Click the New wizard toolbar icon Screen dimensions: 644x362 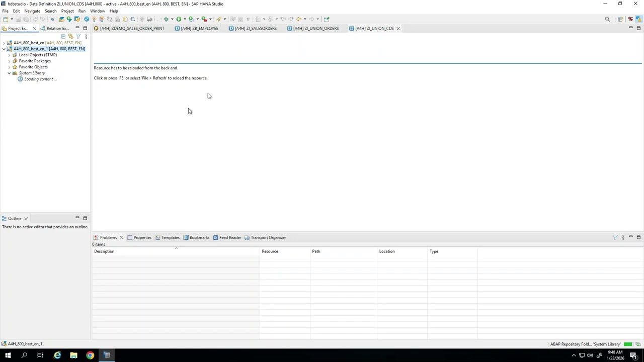(x=6, y=19)
